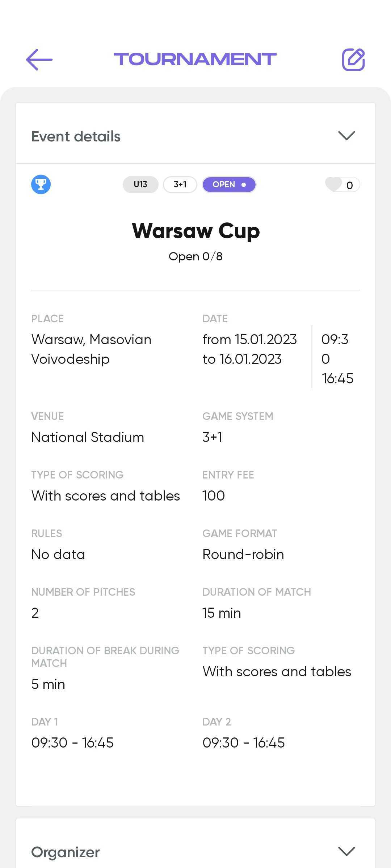Tap the Round-robin game format value
Image resolution: width=391 pixels, height=868 pixels.
click(x=243, y=554)
